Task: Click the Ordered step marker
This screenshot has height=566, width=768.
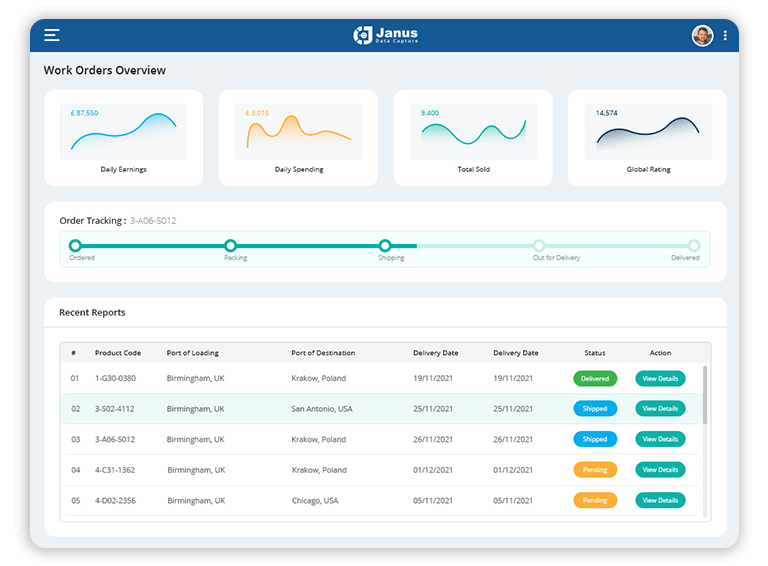Action: pyautogui.click(x=75, y=245)
